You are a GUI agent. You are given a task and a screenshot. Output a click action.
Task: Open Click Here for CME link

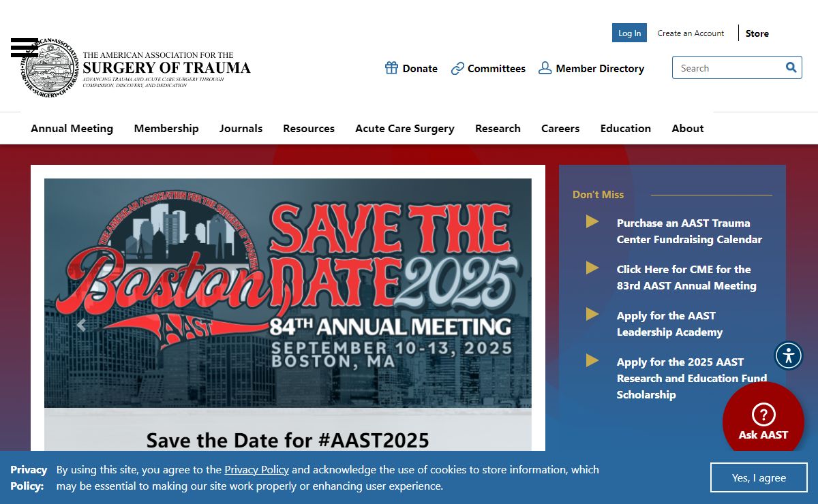coord(686,277)
